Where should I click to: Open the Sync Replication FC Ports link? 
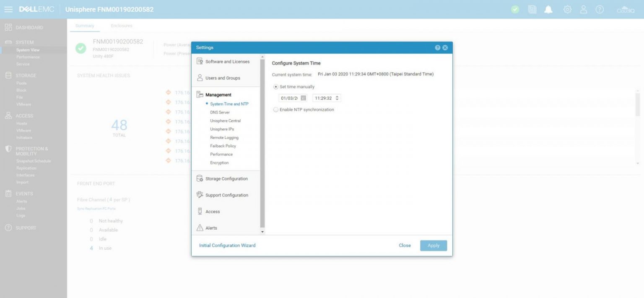(96, 209)
